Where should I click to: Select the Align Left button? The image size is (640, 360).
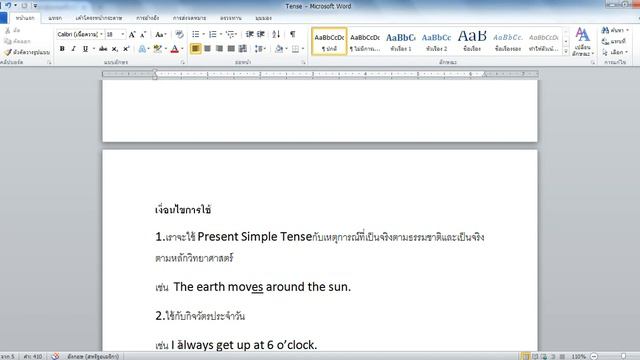196,49
